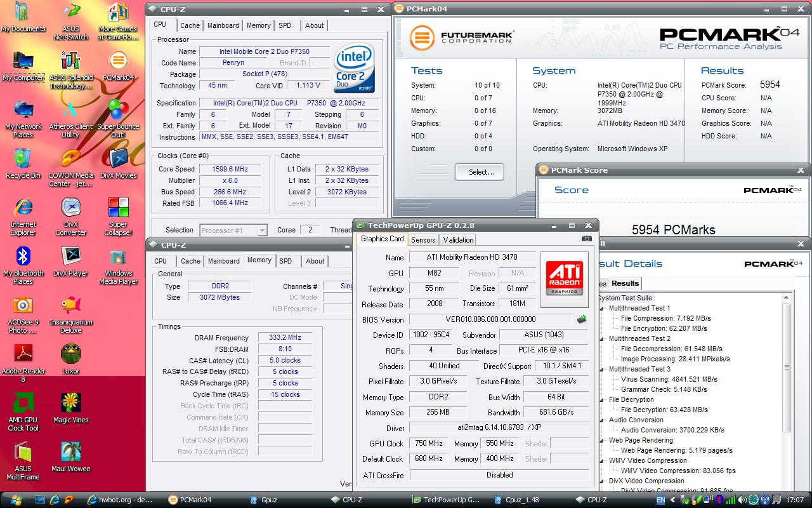The image size is (812, 508).
Task: Open the PCMark04 desktop shortcut
Action: [118, 66]
